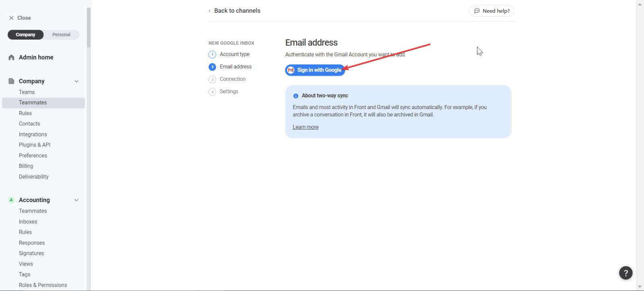
Task: Open Plugins & API settings
Action: [35, 145]
